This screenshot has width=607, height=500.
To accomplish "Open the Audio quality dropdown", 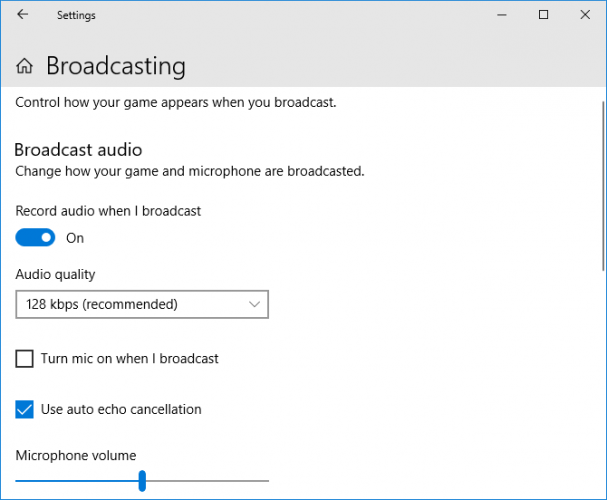I will point(142,304).
